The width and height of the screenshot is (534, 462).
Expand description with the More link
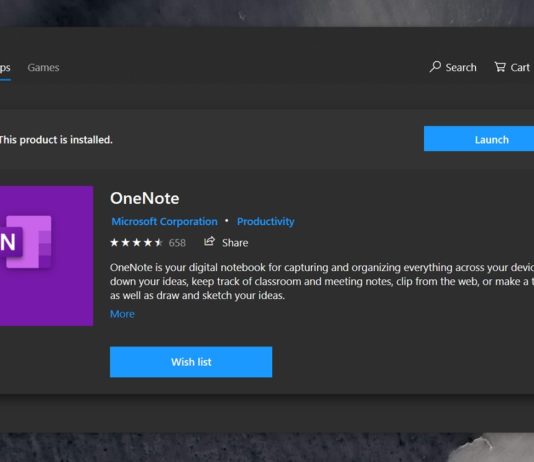coord(122,314)
